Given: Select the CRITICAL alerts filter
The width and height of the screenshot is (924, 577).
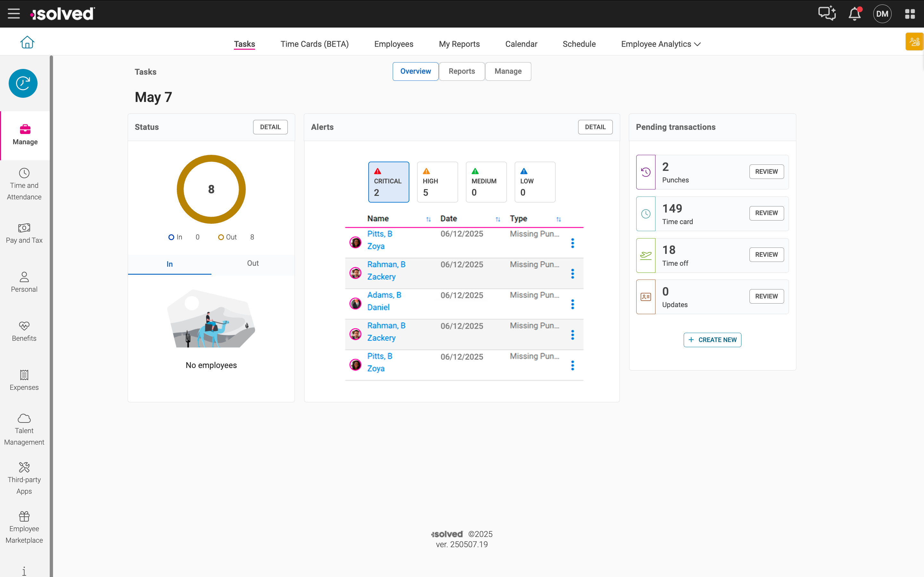Looking at the screenshot, I should pyautogui.click(x=388, y=182).
